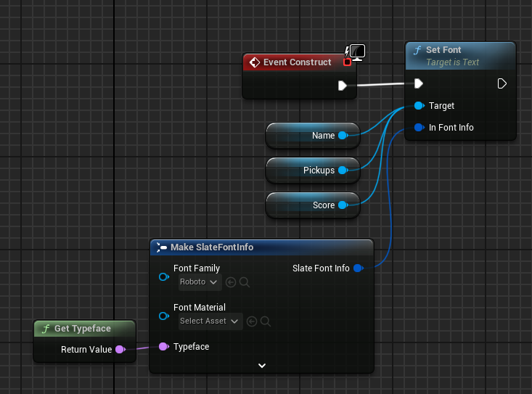Screen dimensions: 532x394
Task: Click the 'Target is Text' subtitle
Action: pos(452,62)
